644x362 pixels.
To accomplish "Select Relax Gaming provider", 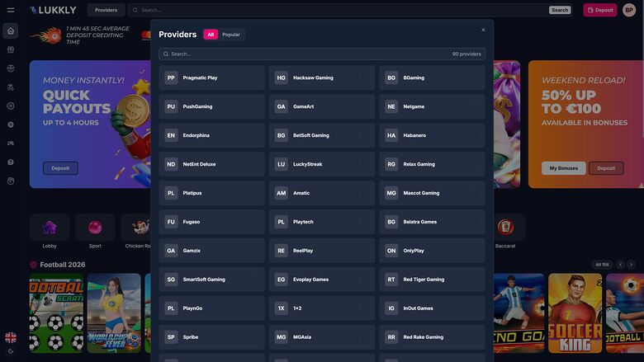I will pos(432,164).
